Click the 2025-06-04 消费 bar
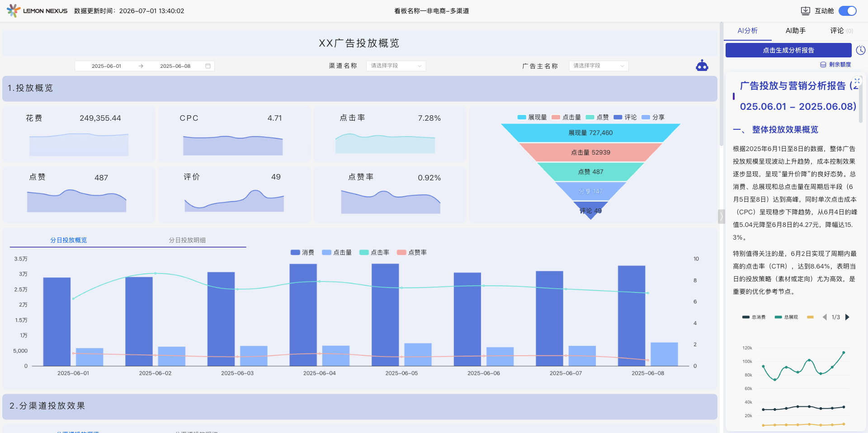This screenshot has height=433, width=868. coord(303,315)
